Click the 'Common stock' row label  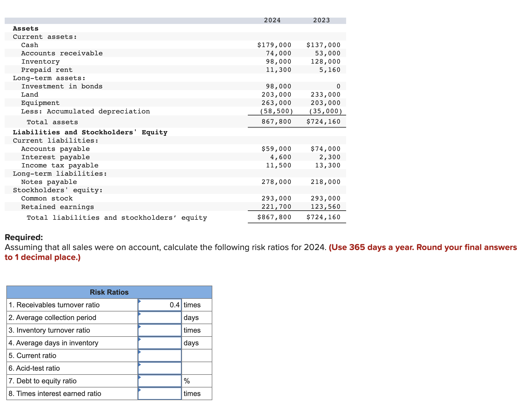click(x=47, y=198)
